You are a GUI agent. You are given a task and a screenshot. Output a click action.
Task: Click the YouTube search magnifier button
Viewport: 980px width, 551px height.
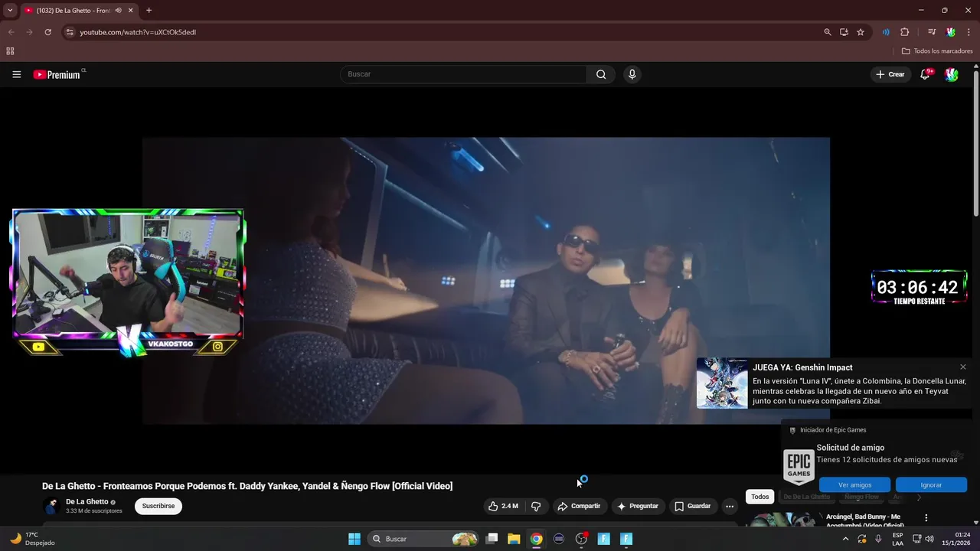(601, 74)
